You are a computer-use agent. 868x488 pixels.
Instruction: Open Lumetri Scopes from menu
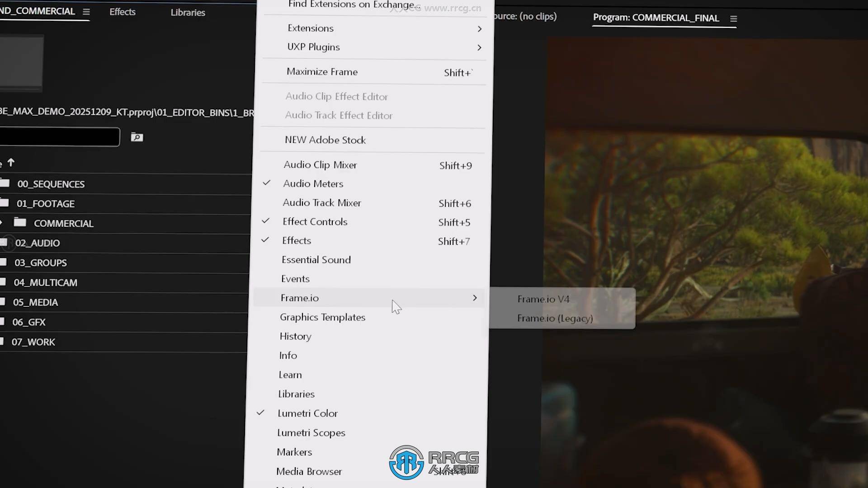[311, 432]
